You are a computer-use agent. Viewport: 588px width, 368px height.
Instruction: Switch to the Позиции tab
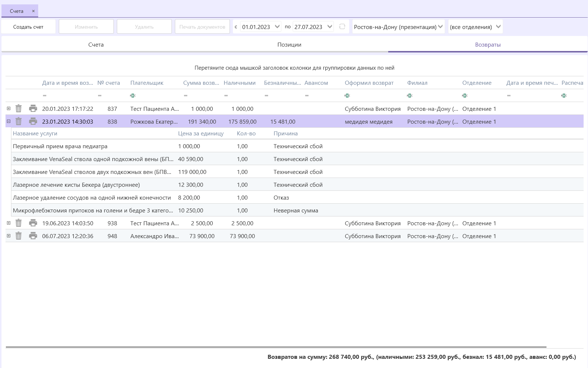(x=289, y=44)
